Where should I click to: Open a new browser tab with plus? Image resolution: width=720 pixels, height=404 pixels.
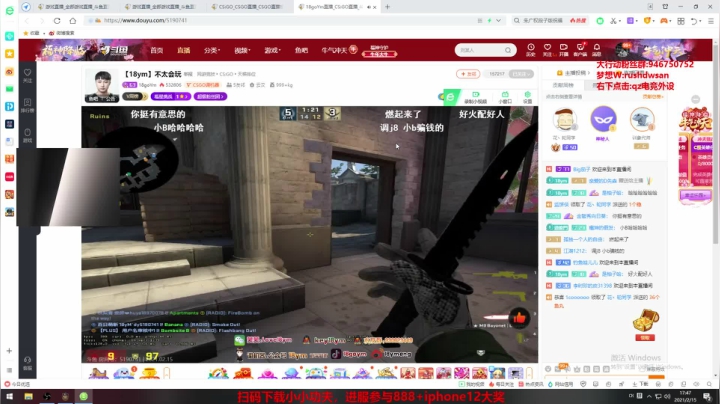click(x=388, y=7)
